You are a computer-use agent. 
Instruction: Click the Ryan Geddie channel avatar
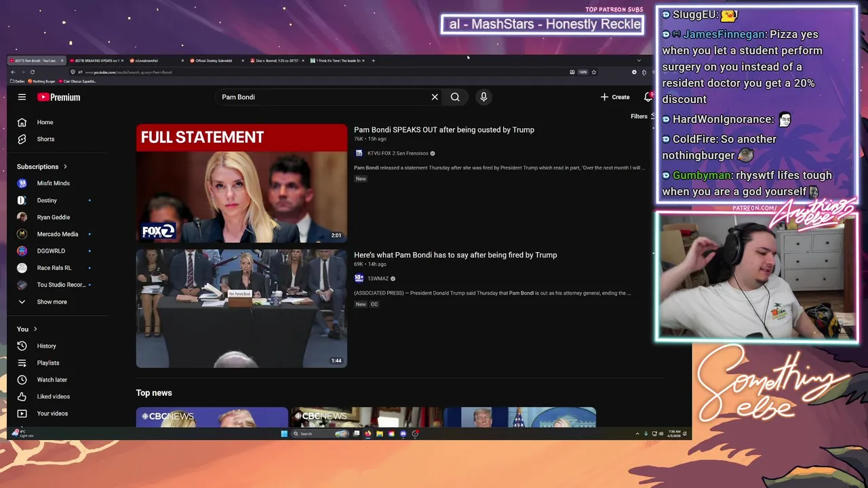(x=22, y=217)
